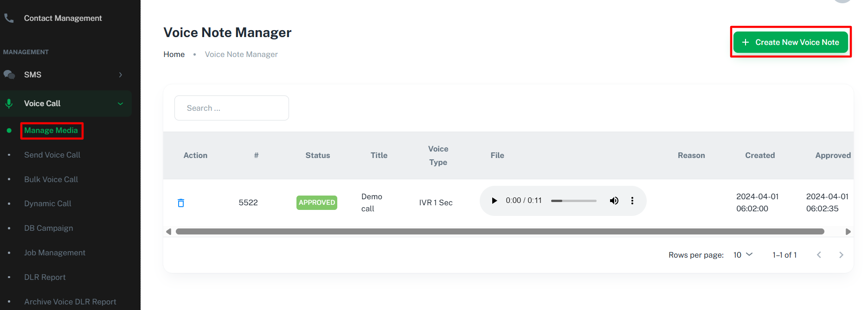Collapse the Voice Call menu chevron

tap(121, 103)
